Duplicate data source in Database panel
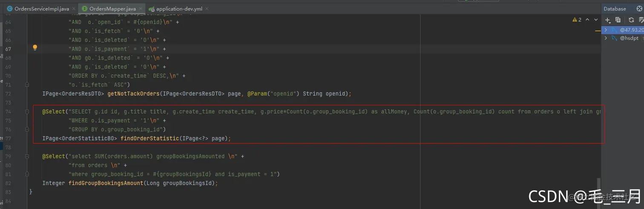This screenshot has height=209, width=644. pos(618,20)
